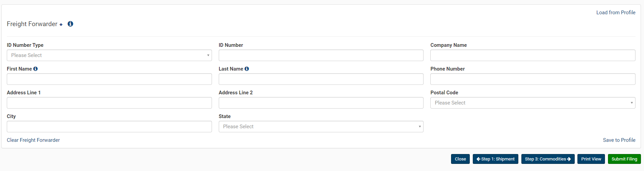This screenshot has width=644, height=171.
Task: Click the Print View button
Action: coord(591,159)
